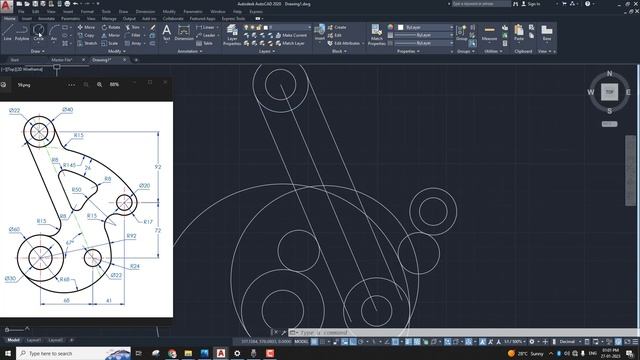Open the Insert ribbon tab

(x=27, y=18)
